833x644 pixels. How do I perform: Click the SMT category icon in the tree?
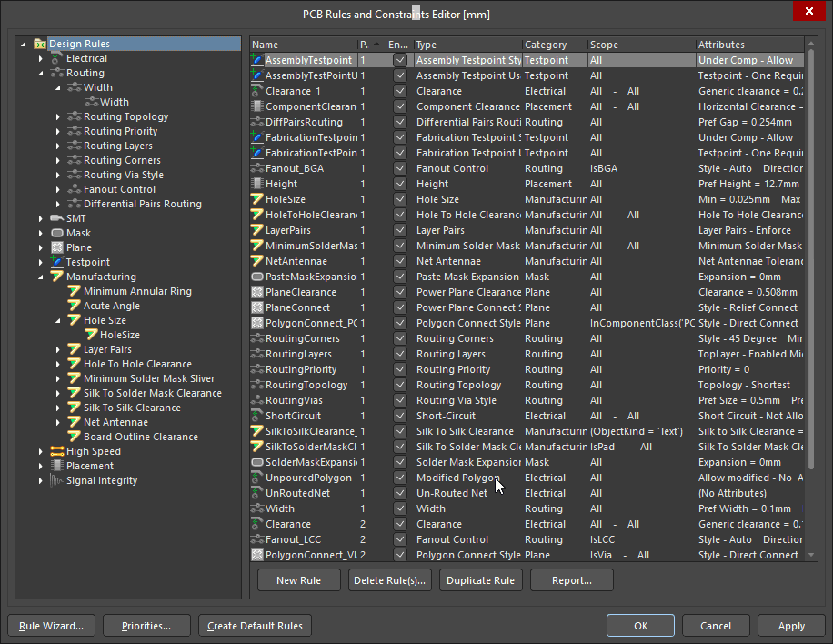(57, 218)
